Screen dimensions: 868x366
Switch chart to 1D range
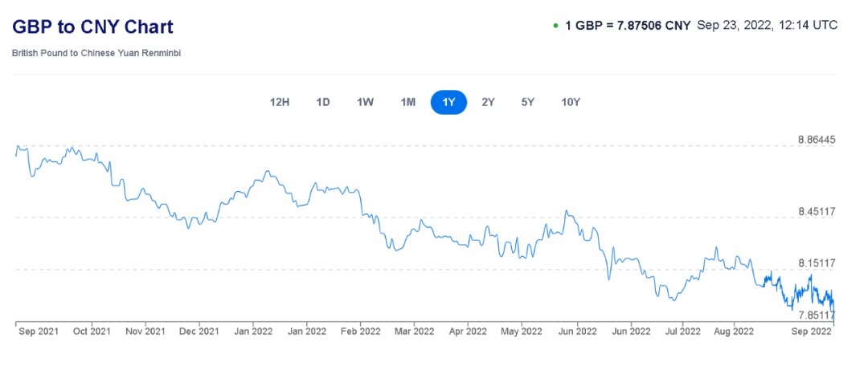(323, 102)
